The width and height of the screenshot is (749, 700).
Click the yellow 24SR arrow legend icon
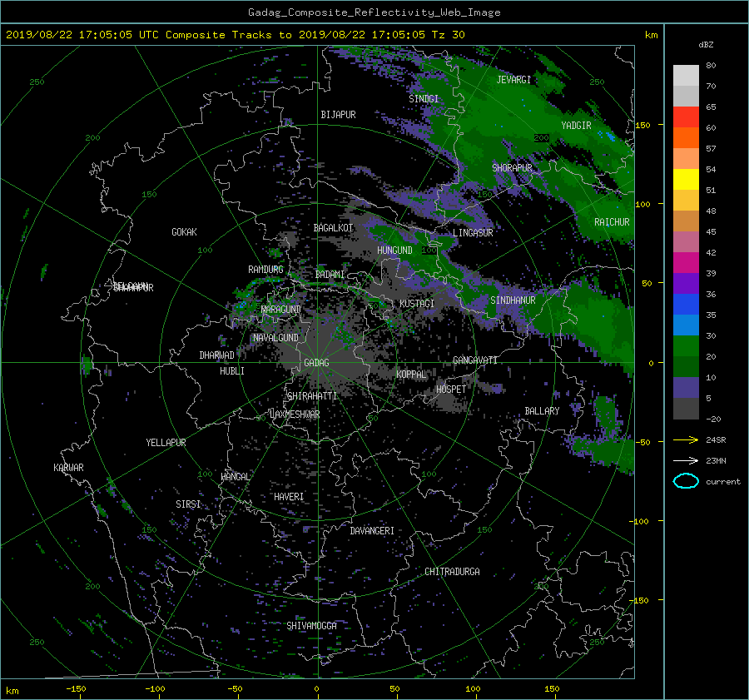686,439
